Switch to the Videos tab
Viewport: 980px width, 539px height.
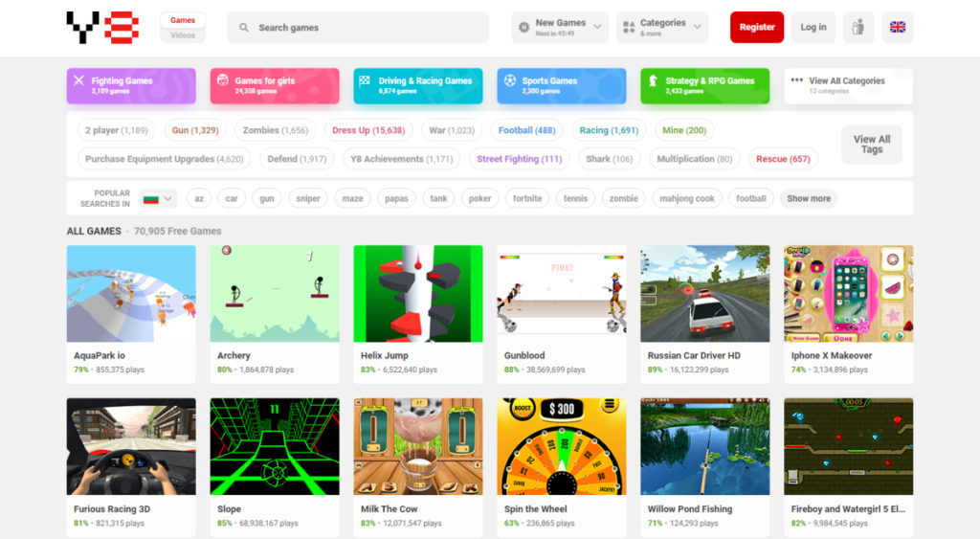[x=183, y=35]
